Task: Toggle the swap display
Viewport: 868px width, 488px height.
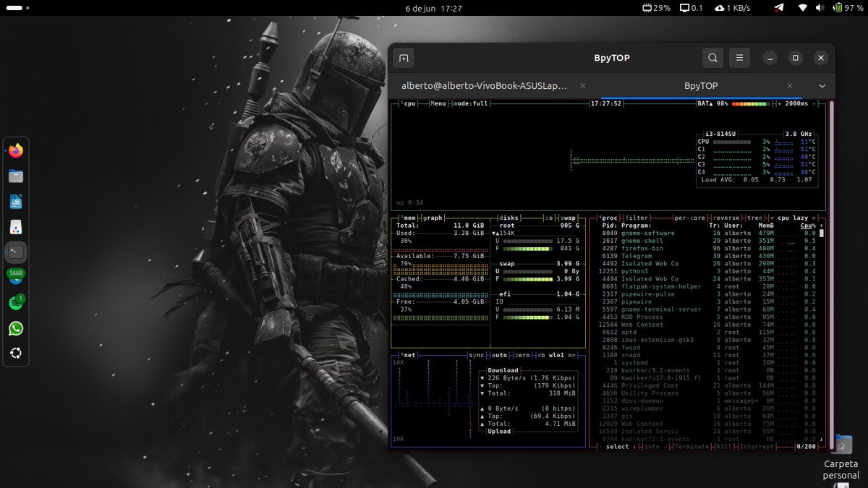Action: coord(569,218)
